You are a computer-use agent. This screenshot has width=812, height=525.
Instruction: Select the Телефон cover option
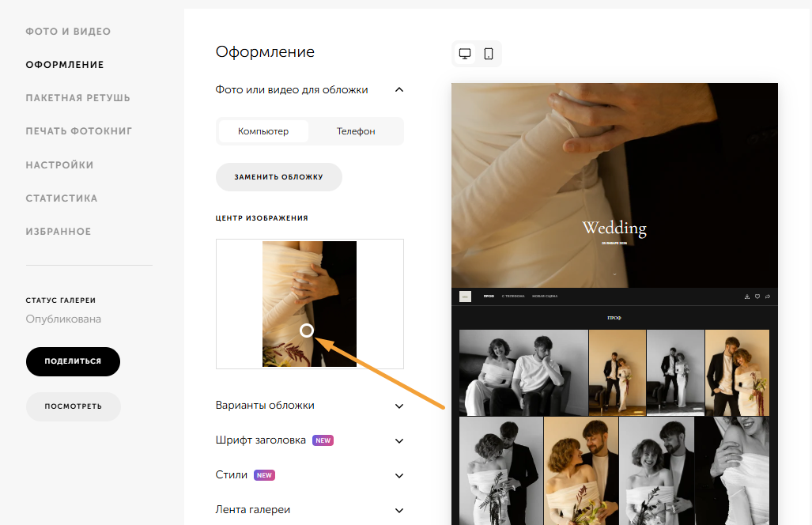point(356,131)
